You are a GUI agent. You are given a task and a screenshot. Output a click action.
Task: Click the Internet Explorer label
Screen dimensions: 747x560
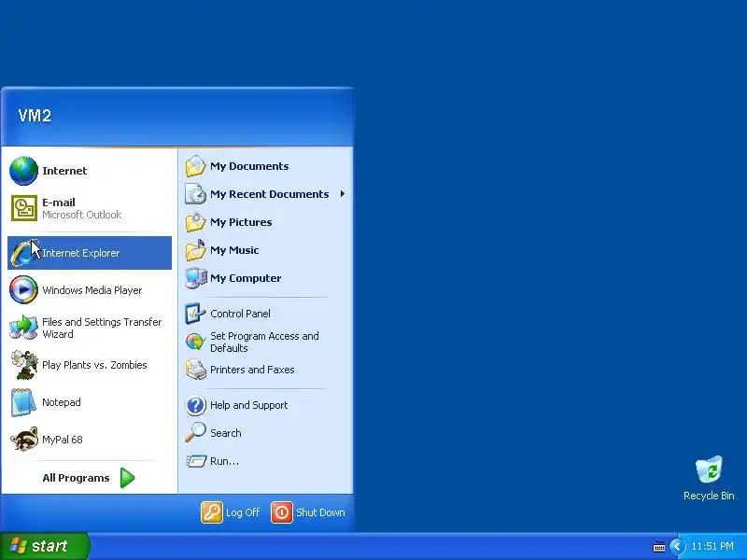[80, 253]
